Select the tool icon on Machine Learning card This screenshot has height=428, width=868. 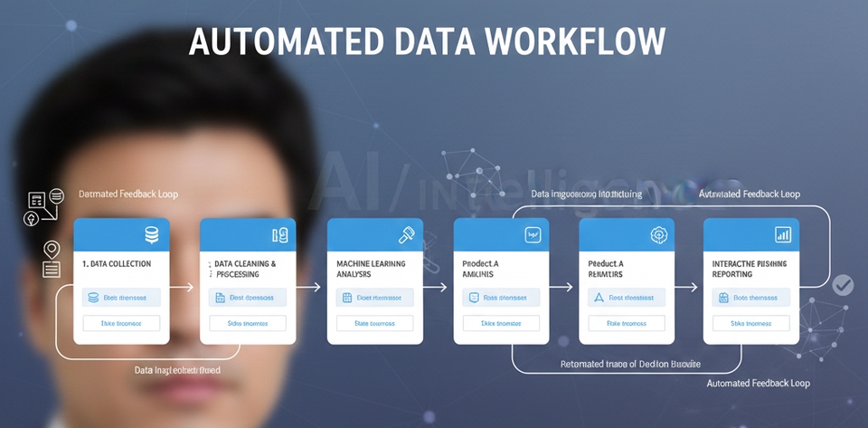tap(406, 235)
